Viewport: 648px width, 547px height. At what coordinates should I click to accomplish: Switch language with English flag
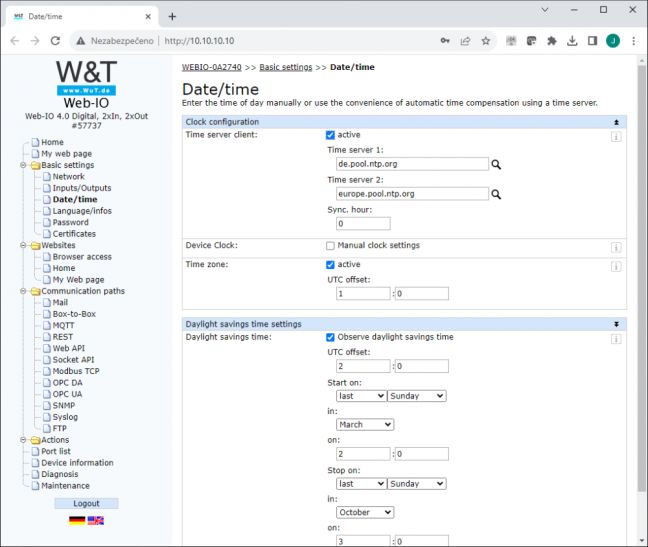(95, 521)
